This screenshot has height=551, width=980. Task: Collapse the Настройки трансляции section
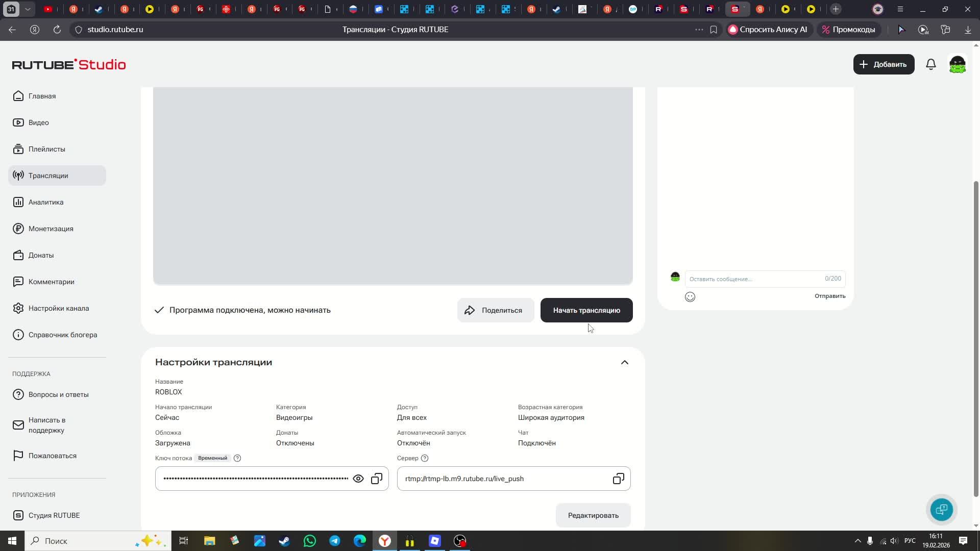click(x=624, y=362)
